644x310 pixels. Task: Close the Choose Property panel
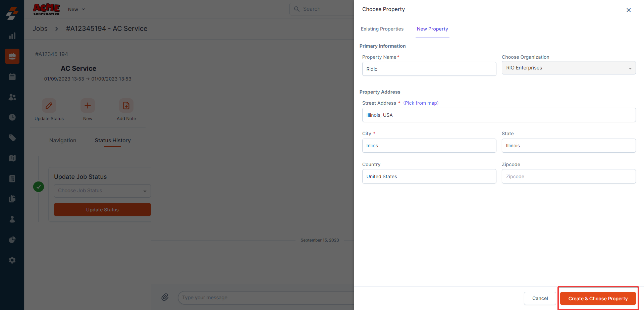pyautogui.click(x=628, y=10)
